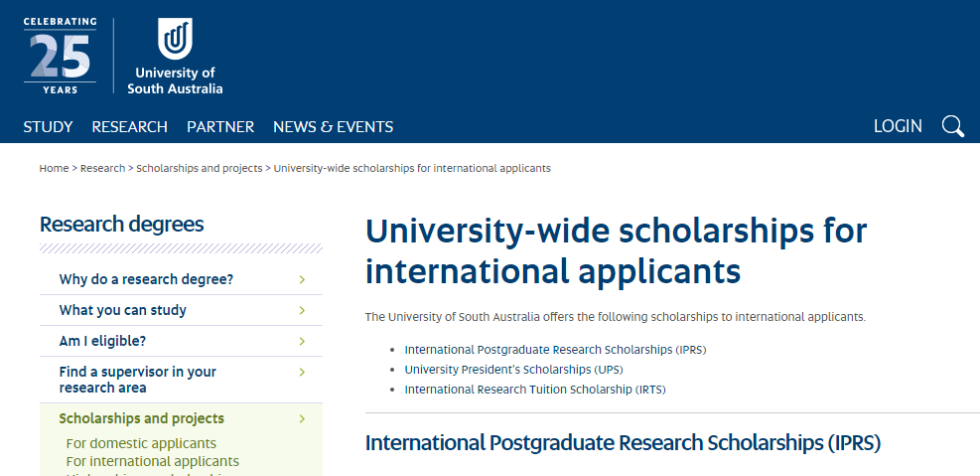Screen dimensions: 980x476
Task: Click the University of South Australia logo
Action: pyautogui.click(x=175, y=57)
